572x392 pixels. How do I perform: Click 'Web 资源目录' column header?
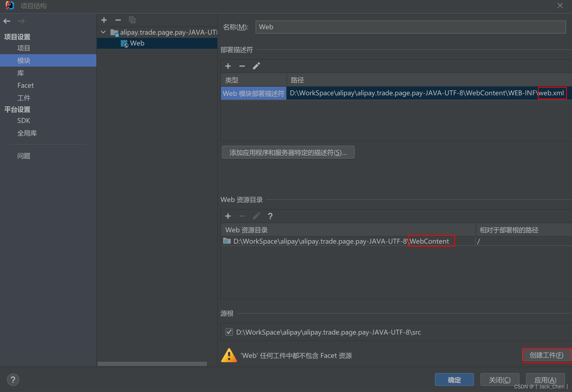coord(348,230)
